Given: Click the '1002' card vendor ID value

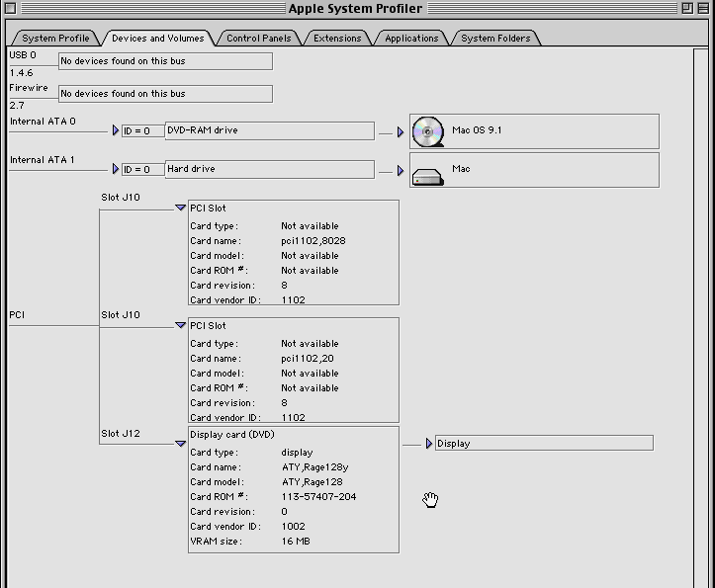Looking at the screenshot, I should (293, 527).
